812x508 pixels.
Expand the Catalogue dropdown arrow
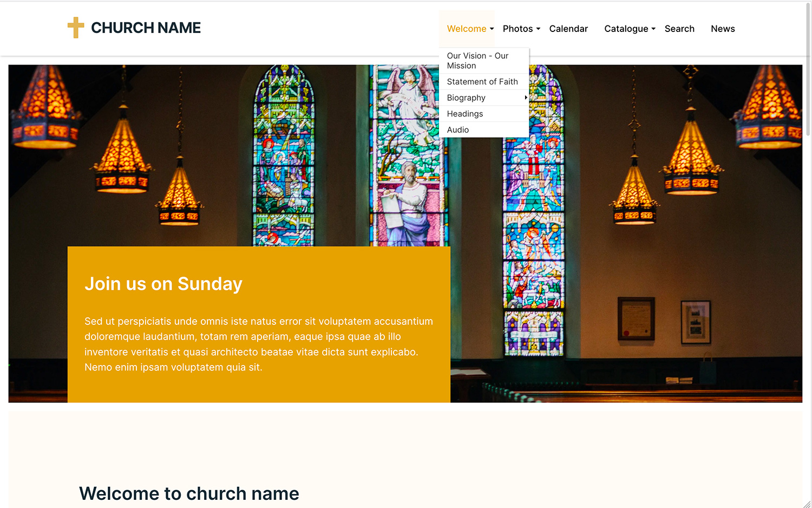(x=653, y=29)
